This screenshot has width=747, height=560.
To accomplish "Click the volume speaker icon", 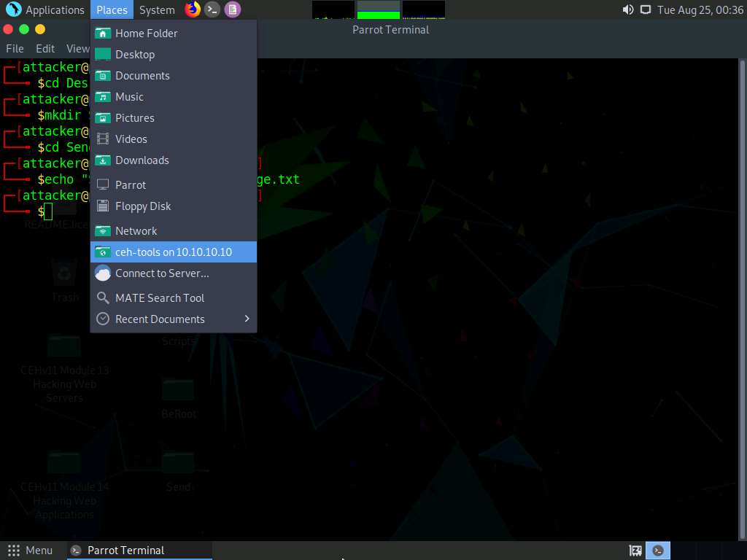I will pyautogui.click(x=628, y=9).
